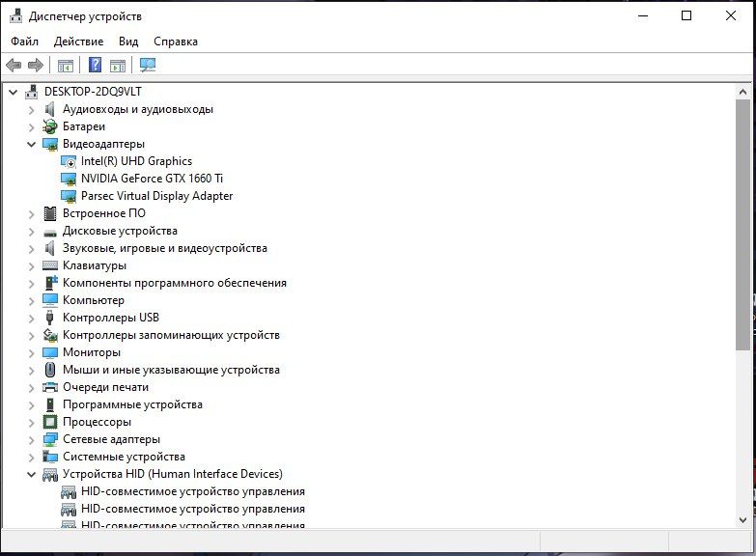The image size is (756, 556).
Task: Select Системные устройства label
Action: (x=124, y=457)
